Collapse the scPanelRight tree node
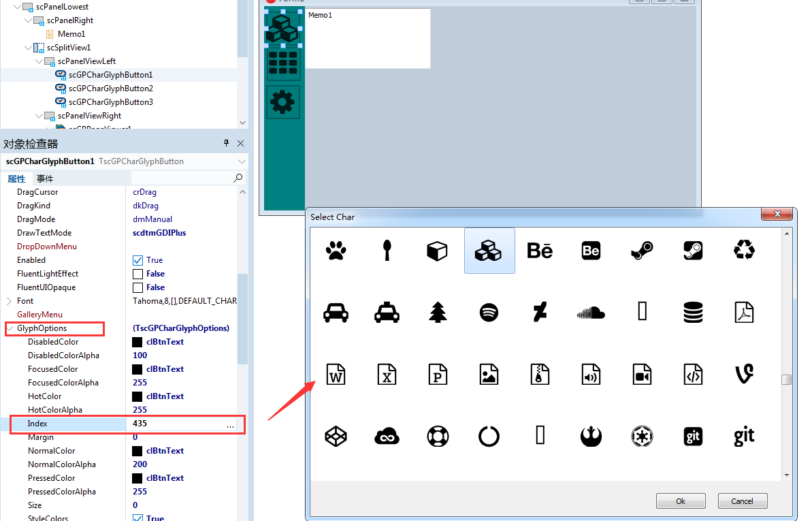Viewport: 812px width, 521px height. pyautogui.click(x=29, y=20)
